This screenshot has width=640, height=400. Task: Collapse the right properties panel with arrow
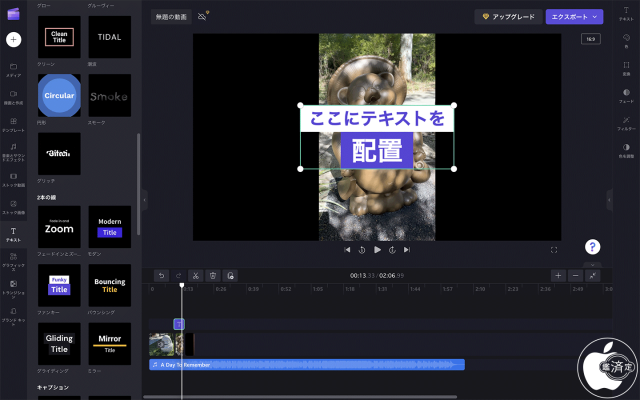coord(609,200)
